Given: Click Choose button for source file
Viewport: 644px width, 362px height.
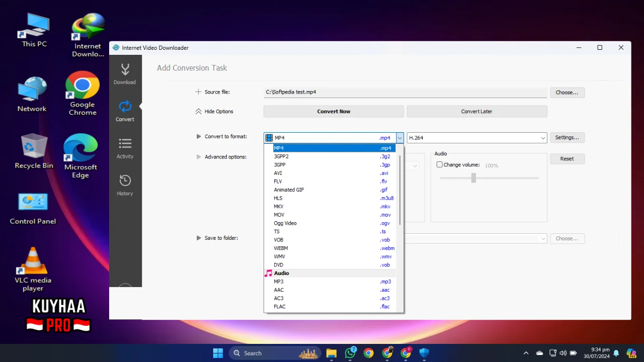Looking at the screenshot, I should 567,93.
